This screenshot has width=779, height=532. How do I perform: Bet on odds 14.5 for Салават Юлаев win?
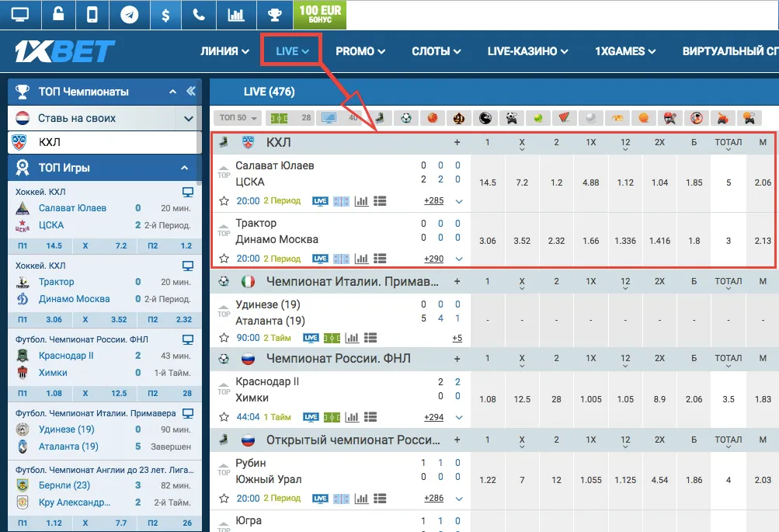click(488, 183)
